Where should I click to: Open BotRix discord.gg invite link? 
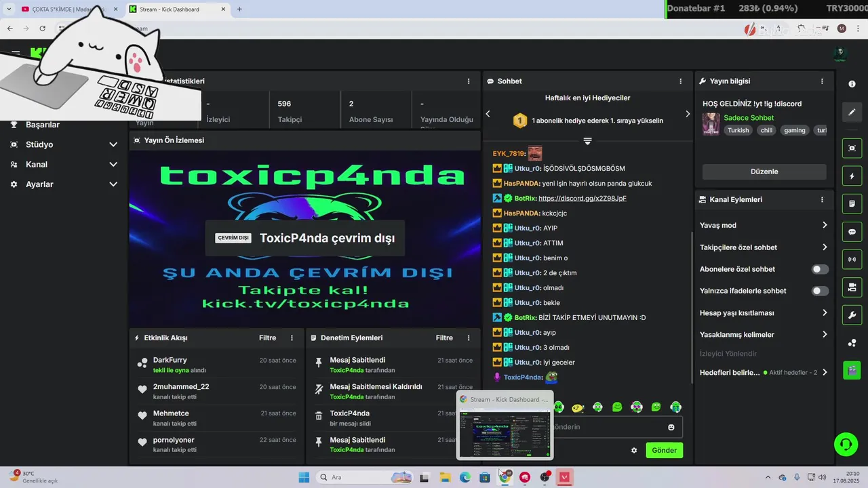pyautogui.click(x=583, y=199)
